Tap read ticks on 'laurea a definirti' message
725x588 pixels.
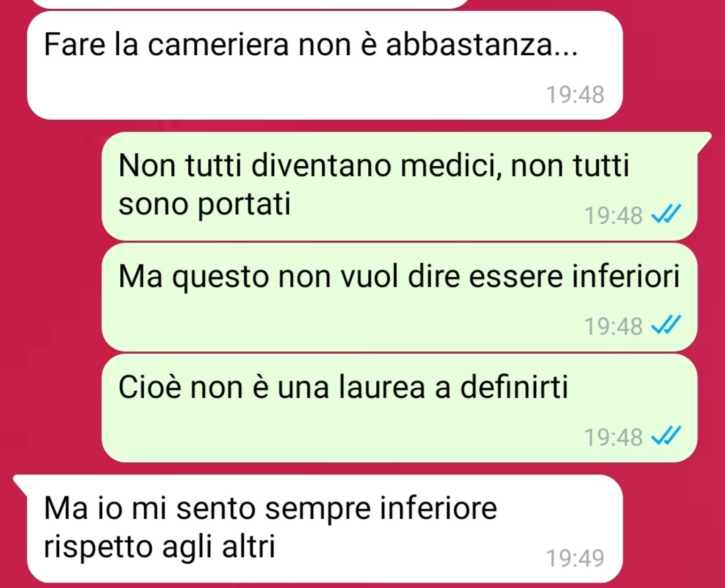point(666,436)
